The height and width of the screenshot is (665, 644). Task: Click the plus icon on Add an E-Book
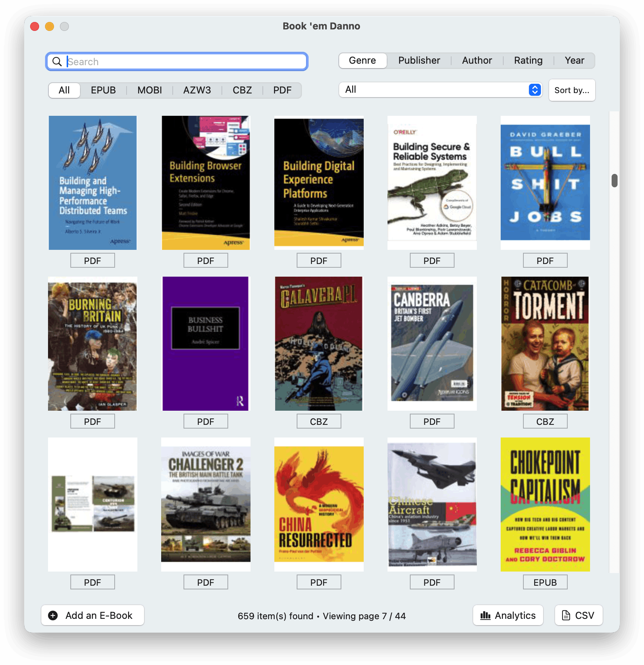coord(53,615)
